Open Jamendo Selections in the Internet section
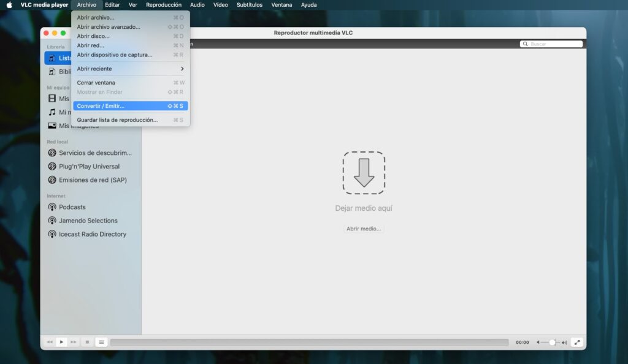The width and height of the screenshot is (628, 364). tap(86, 220)
